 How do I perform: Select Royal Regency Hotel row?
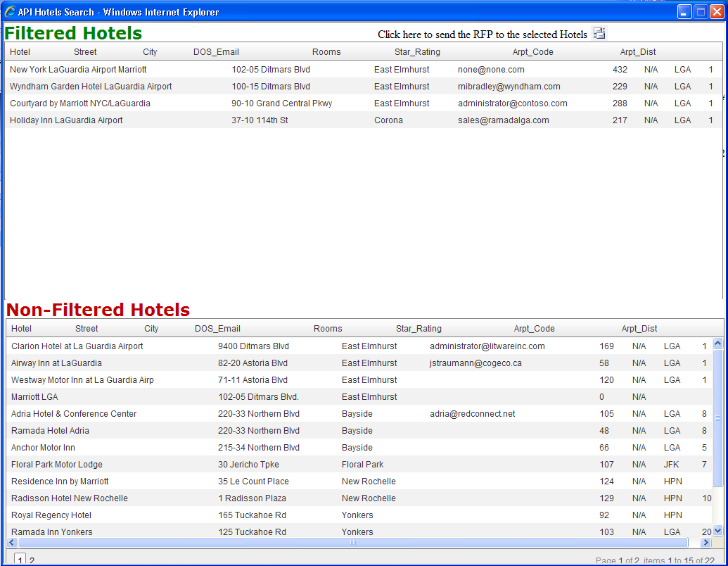click(x=359, y=515)
